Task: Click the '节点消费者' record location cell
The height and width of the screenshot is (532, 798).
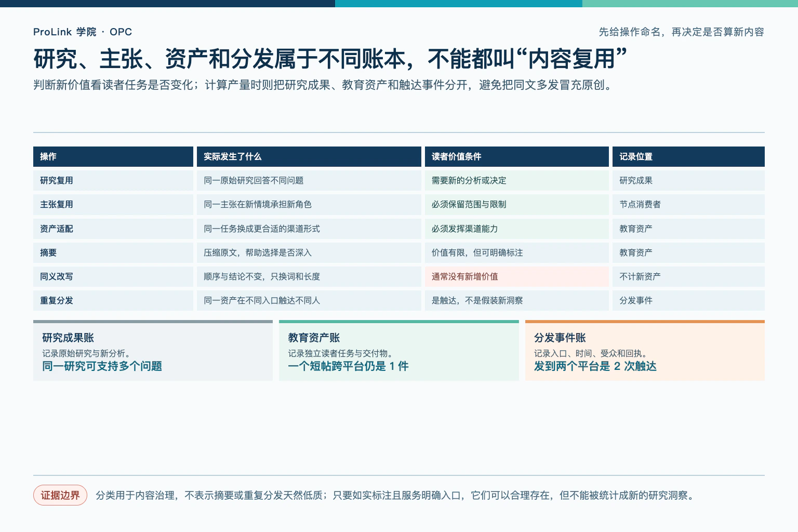Action: (x=688, y=204)
